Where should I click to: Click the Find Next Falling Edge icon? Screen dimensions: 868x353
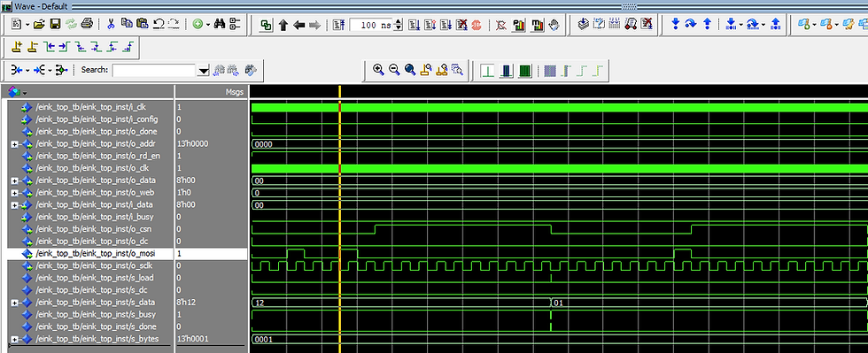97,48
